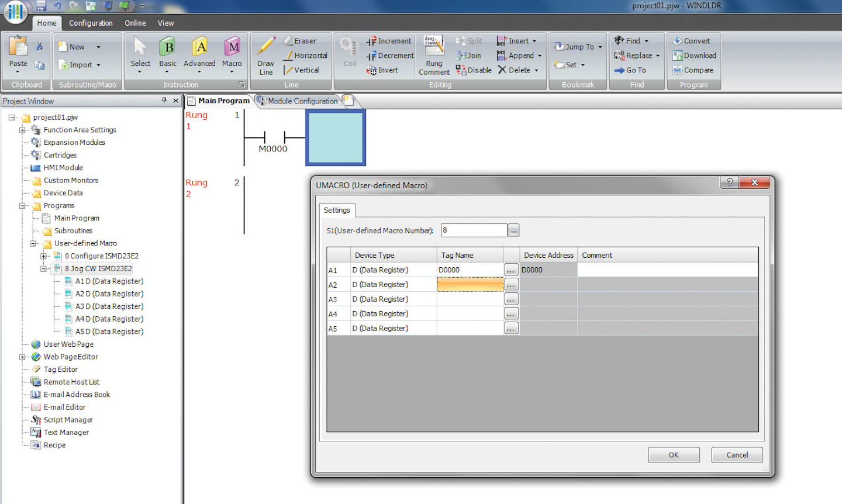Click the A2 Tag Name field
This screenshot has width=842, height=504.
(470, 285)
